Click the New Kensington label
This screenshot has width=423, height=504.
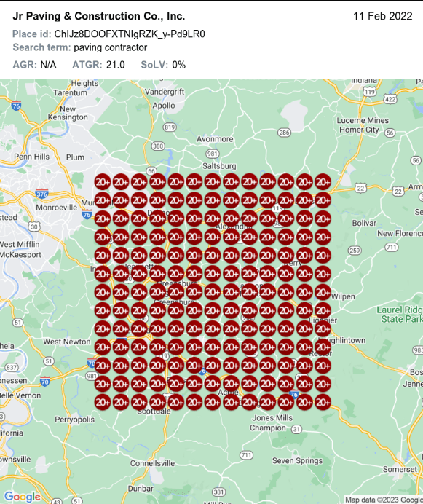(68, 113)
